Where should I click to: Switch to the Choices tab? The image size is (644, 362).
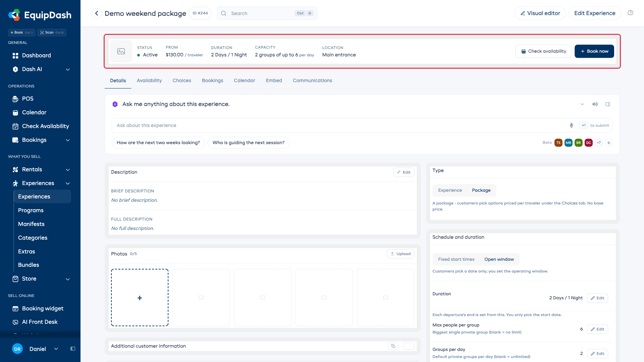point(182,80)
